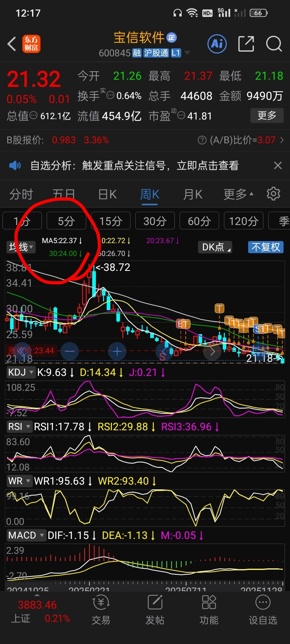Switch to the 月K tab
This screenshot has height=644, width=290.
193,194
